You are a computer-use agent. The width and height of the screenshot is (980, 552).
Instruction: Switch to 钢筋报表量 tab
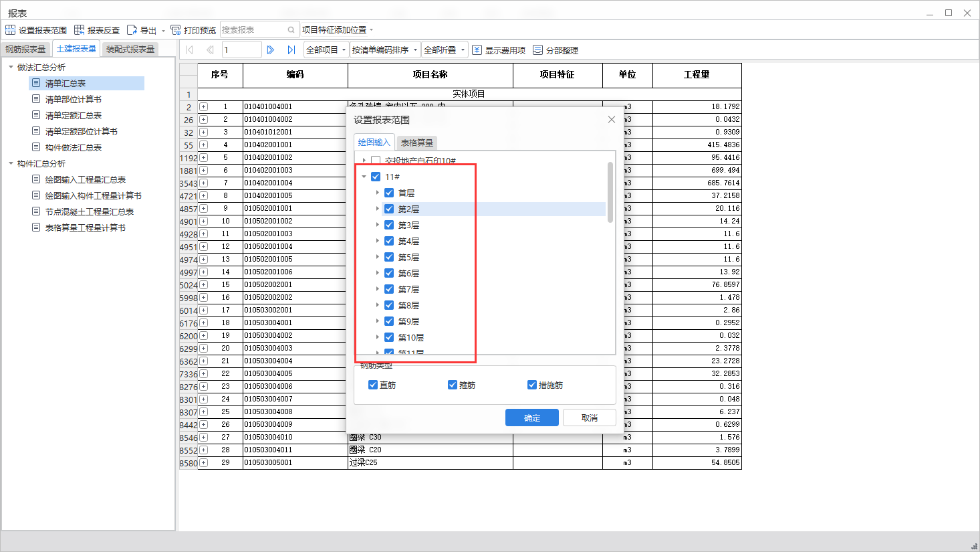click(x=25, y=50)
